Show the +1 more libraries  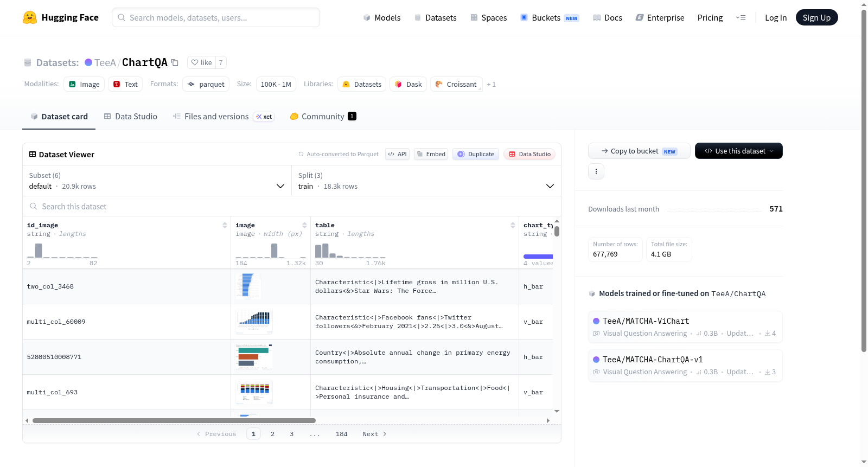491,84
